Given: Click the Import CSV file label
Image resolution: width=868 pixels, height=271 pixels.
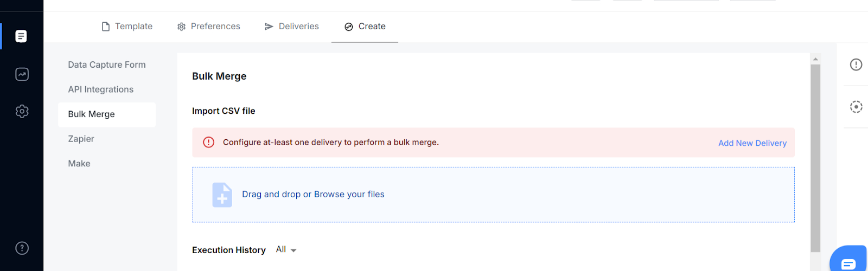Looking at the screenshot, I should pyautogui.click(x=224, y=111).
